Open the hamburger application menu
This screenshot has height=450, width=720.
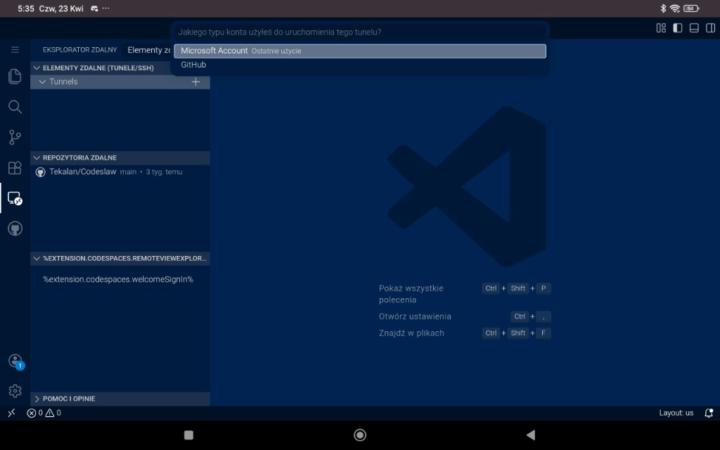click(15, 50)
